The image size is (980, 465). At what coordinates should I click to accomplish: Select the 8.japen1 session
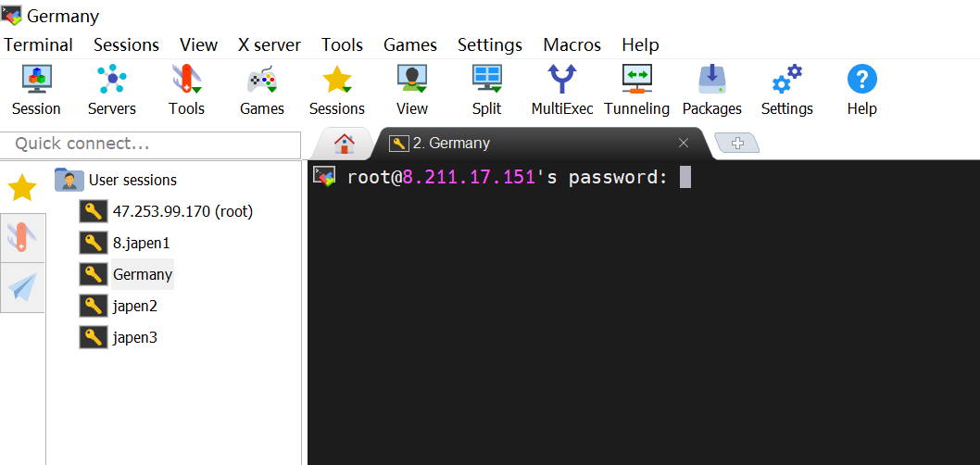tap(141, 243)
